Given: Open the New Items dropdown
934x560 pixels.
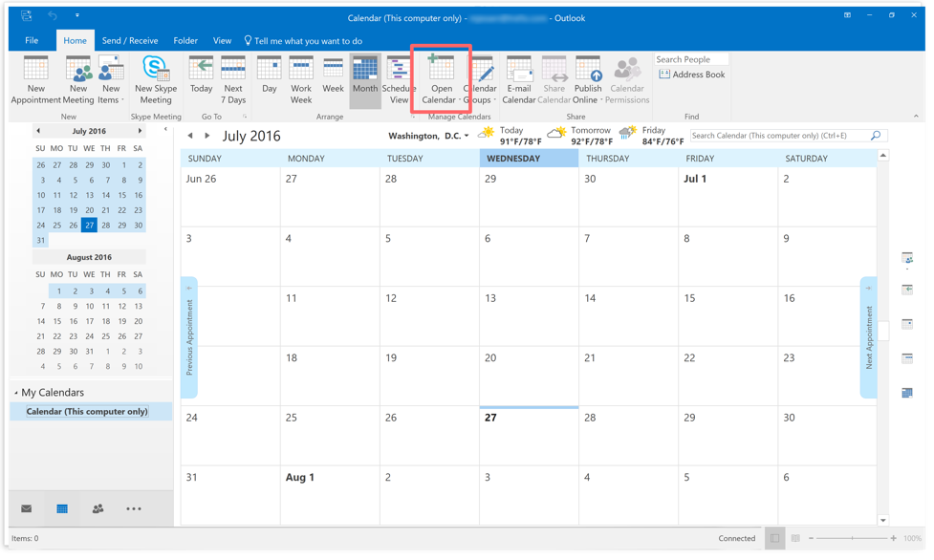Looking at the screenshot, I should point(110,80).
